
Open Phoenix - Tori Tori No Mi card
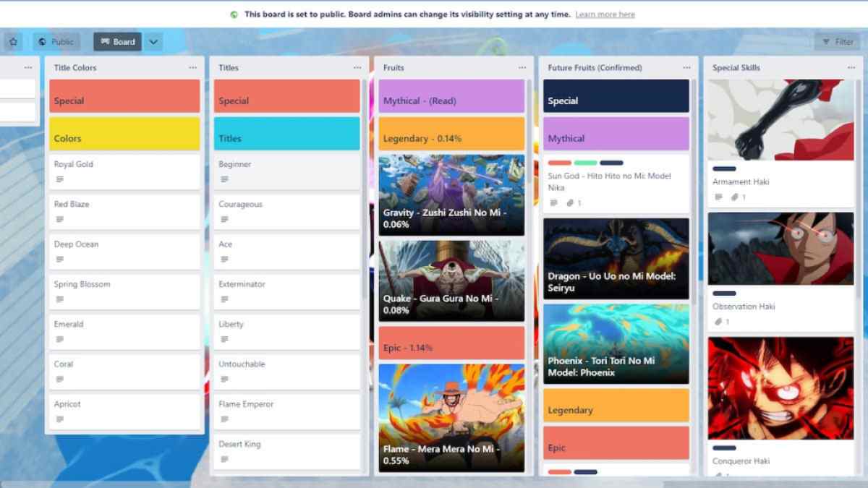coord(616,343)
